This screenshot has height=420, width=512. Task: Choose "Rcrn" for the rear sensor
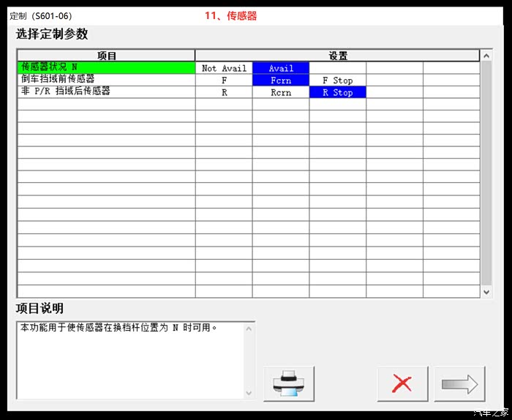281,93
